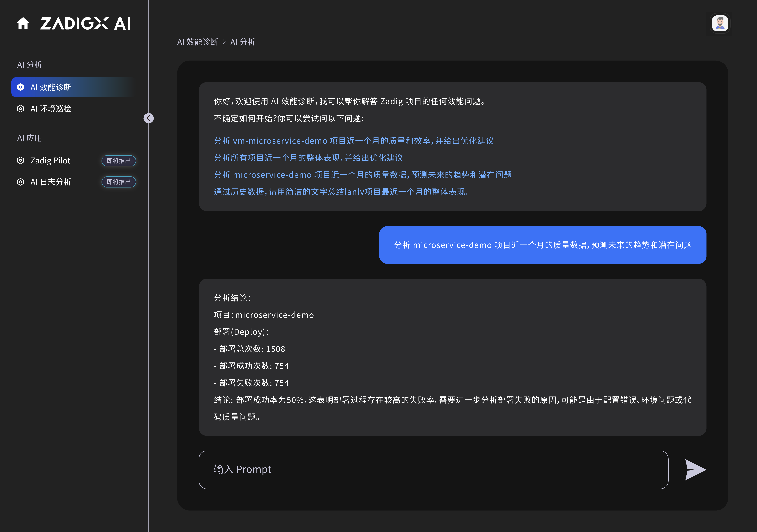Click the AI 环境巡检 hexagon icon

pyautogui.click(x=20, y=109)
